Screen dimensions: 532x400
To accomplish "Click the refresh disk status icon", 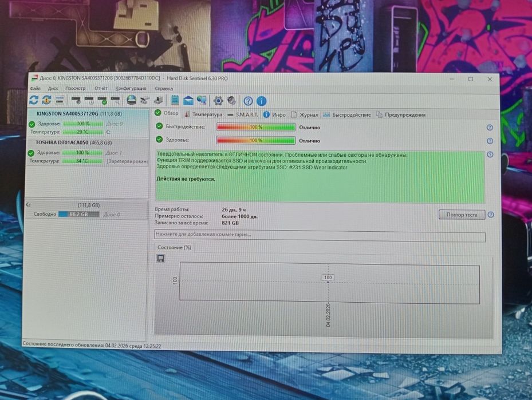I will [34, 100].
